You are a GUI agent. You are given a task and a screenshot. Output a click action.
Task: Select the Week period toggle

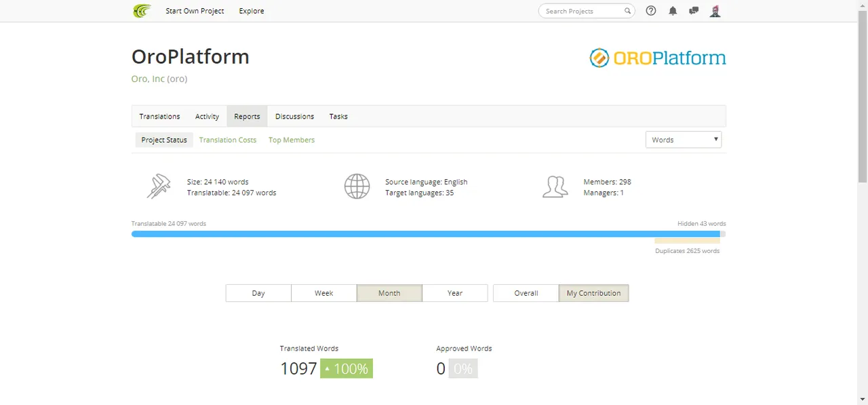pyautogui.click(x=324, y=293)
